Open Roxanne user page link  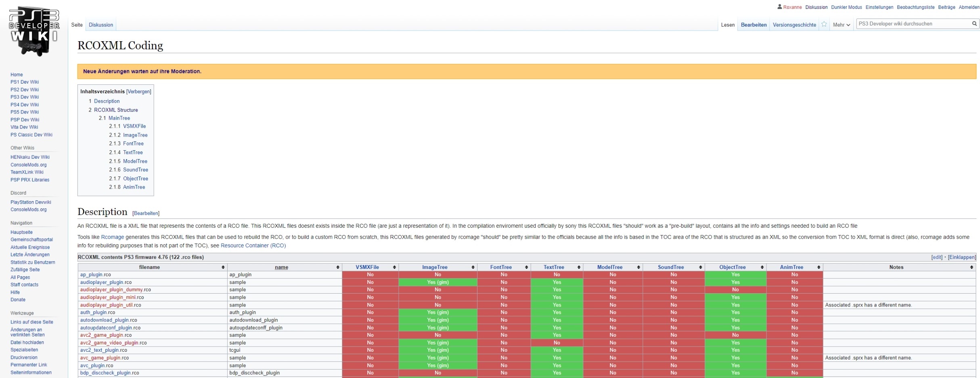[x=792, y=7]
